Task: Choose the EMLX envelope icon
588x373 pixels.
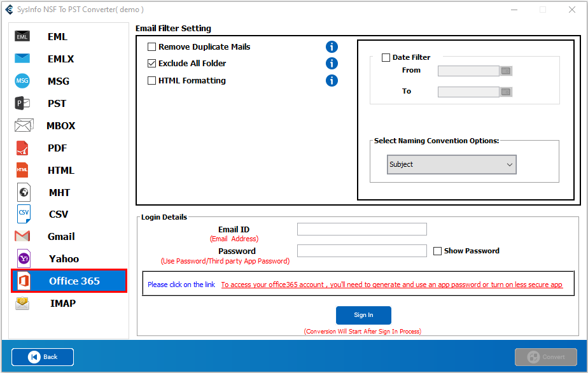Action: click(x=22, y=59)
